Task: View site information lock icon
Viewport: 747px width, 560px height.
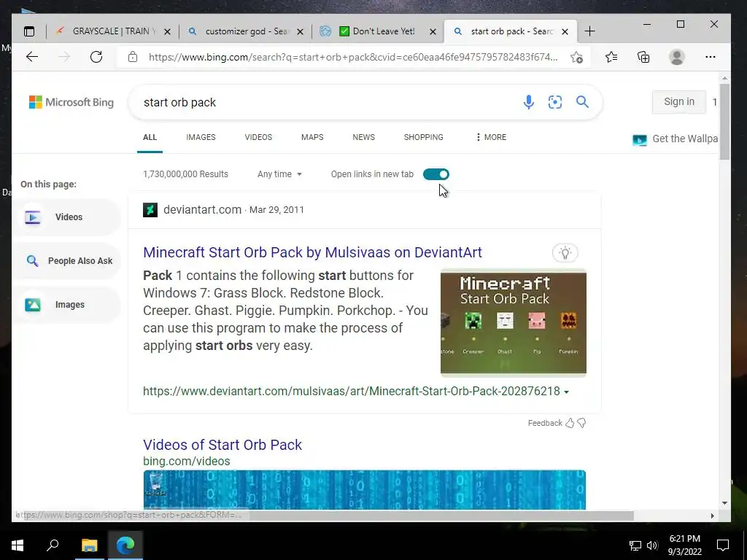Action: pos(133,57)
